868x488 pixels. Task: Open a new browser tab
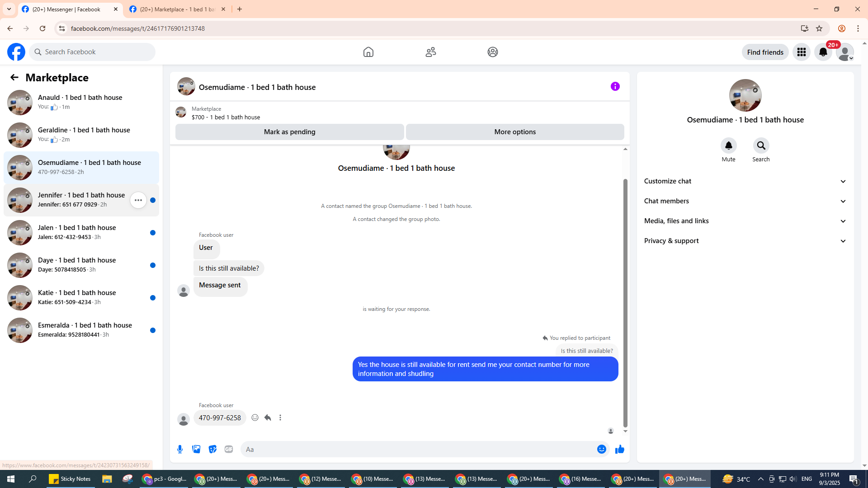(x=240, y=9)
